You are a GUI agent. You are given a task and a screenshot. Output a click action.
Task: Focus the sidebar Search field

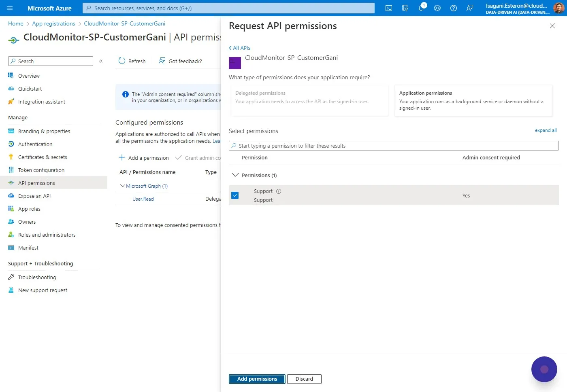[51, 61]
